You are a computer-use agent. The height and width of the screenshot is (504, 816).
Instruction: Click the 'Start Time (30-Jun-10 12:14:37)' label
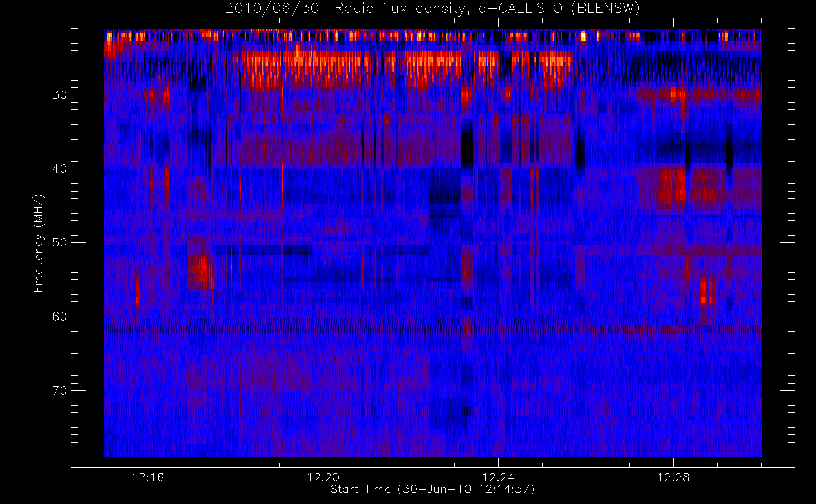click(432, 489)
